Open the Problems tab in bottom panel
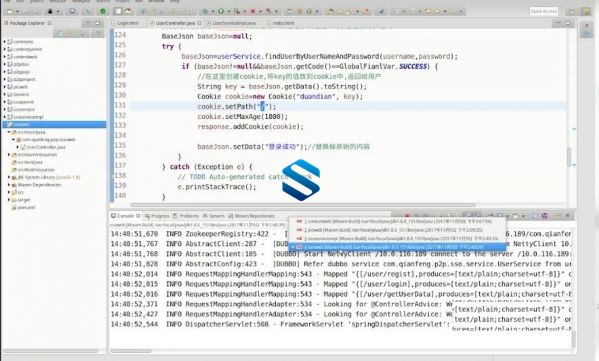The width and height of the screenshot is (599, 361). [186, 216]
